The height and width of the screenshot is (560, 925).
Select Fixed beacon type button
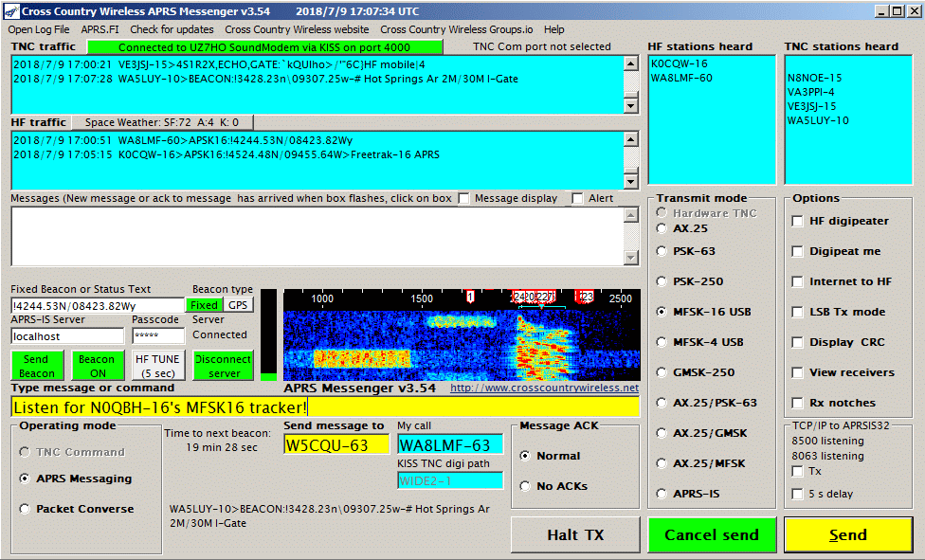(204, 305)
